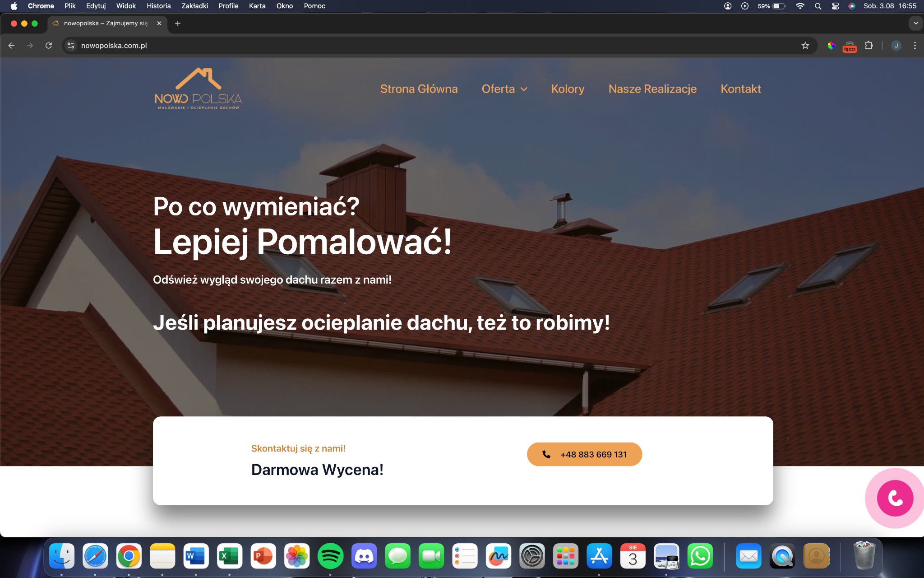Call using the +48 883 669 131 button

(x=584, y=454)
